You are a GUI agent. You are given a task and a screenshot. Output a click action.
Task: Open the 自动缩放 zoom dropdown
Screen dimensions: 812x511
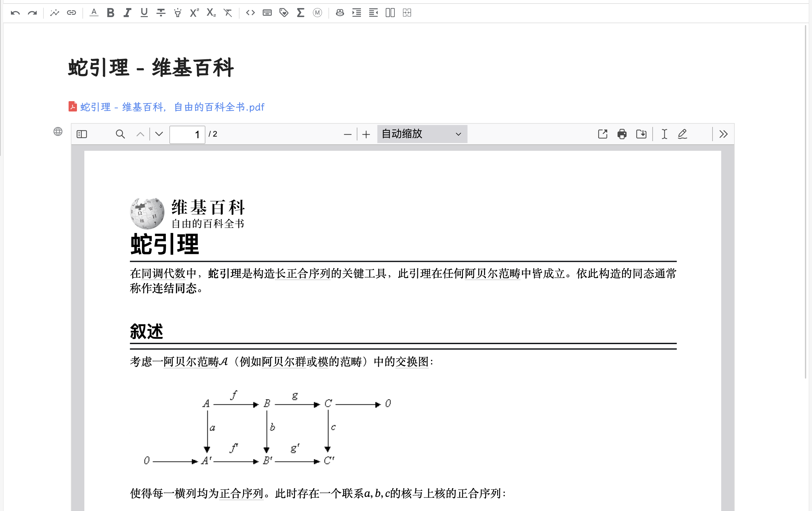(421, 134)
